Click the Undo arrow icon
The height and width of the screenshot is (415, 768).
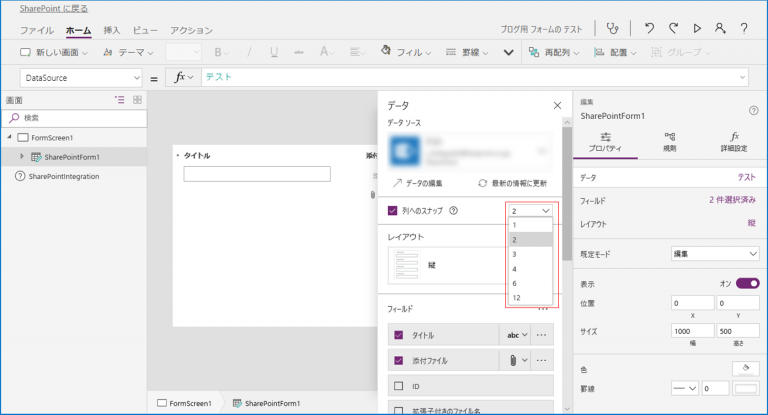click(649, 29)
